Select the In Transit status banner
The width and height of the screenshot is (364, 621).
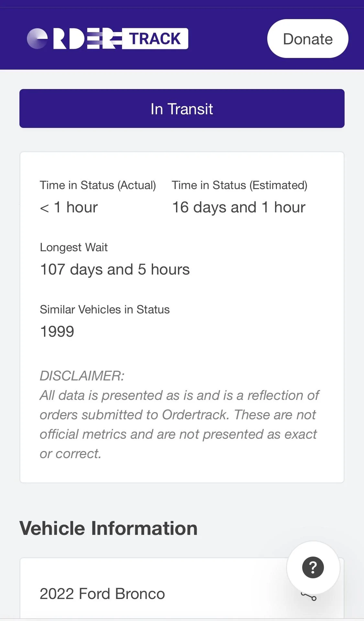[x=182, y=108]
